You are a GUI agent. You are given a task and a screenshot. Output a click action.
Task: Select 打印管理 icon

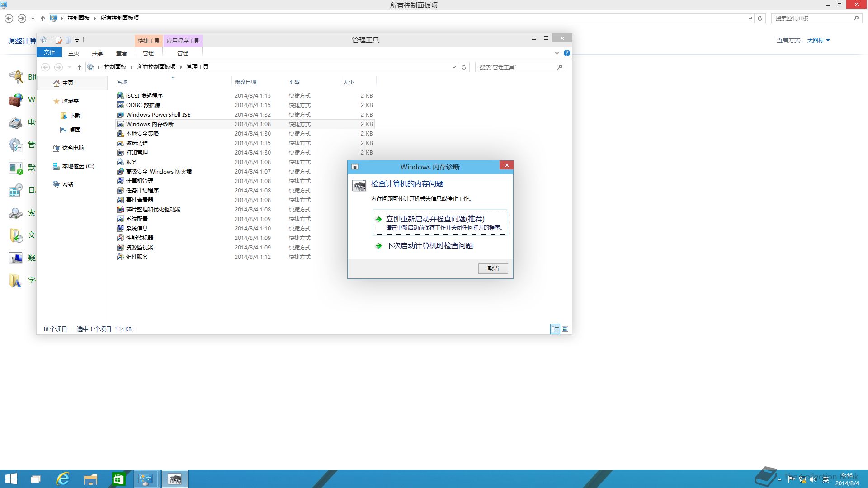[x=120, y=152]
